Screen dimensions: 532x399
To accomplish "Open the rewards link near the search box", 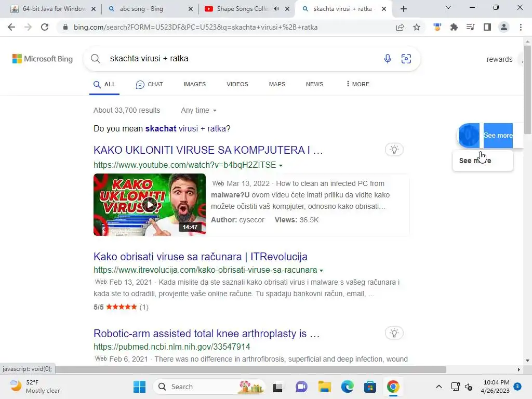I will (499, 59).
